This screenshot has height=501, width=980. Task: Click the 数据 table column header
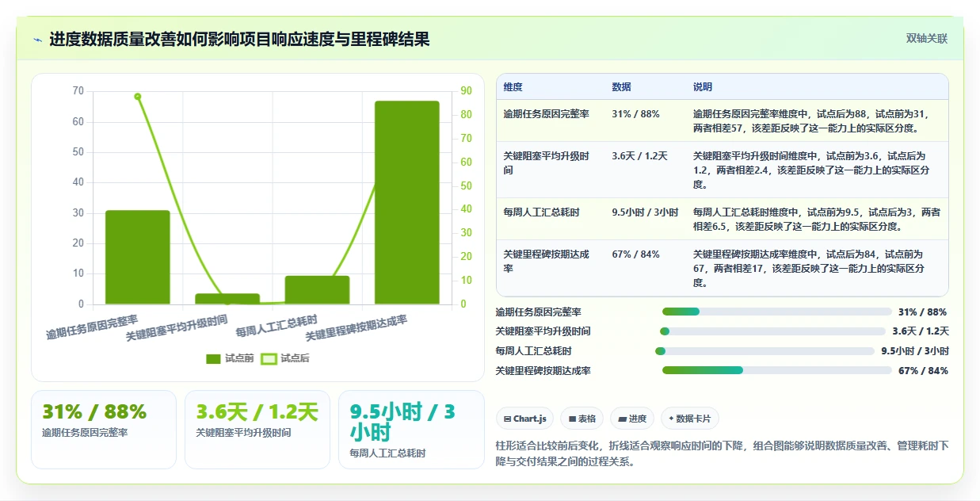pyautogui.click(x=622, y=87)
